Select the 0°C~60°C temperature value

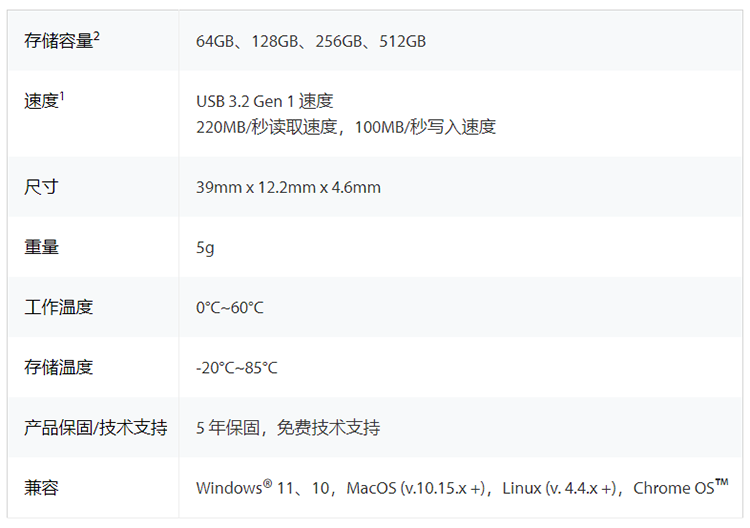point(230,307)
